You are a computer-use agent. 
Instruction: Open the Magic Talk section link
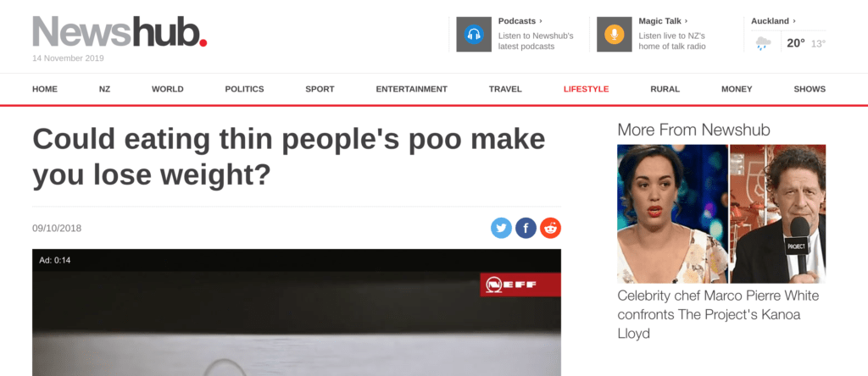(663, 21)
